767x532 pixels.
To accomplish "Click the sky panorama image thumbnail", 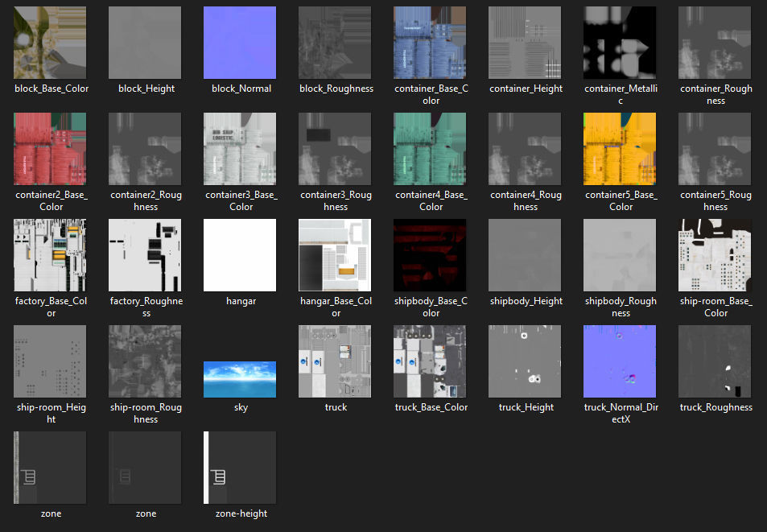I will 240,379.
